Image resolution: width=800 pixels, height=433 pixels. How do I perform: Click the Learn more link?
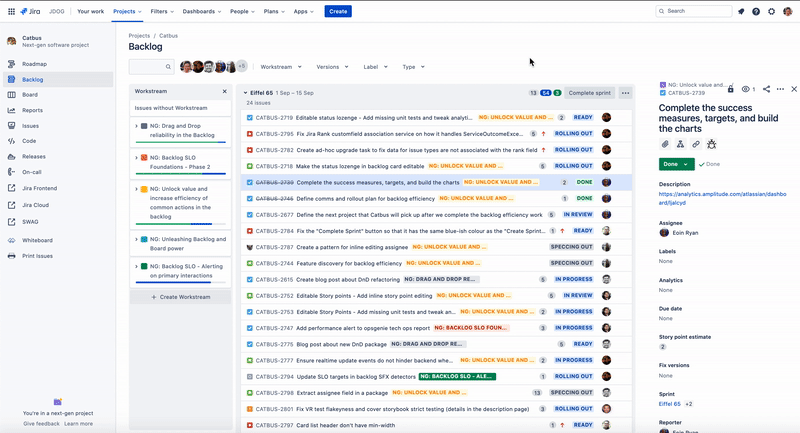(79, 424)
